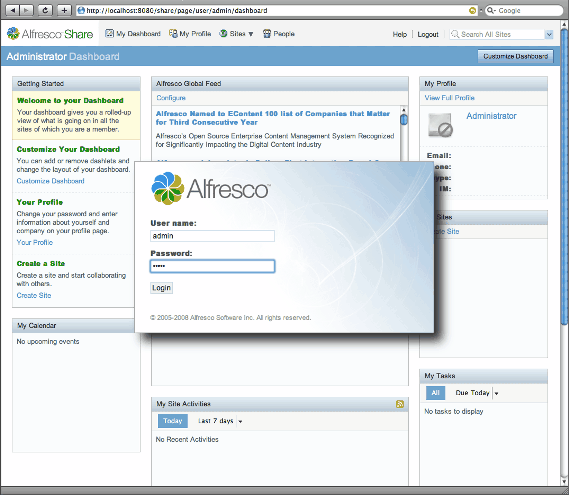Select the All tasks filter

(x=435, y=393)
